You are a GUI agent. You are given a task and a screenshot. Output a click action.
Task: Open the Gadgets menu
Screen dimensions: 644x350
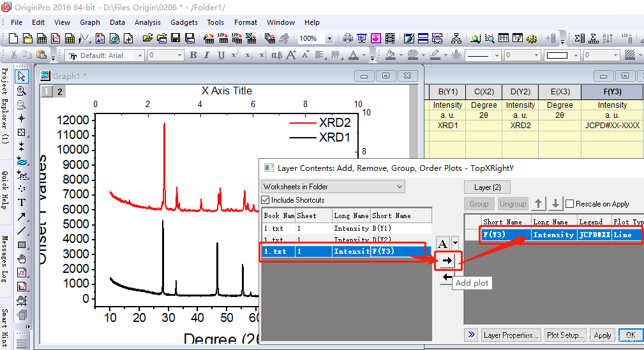184,22
